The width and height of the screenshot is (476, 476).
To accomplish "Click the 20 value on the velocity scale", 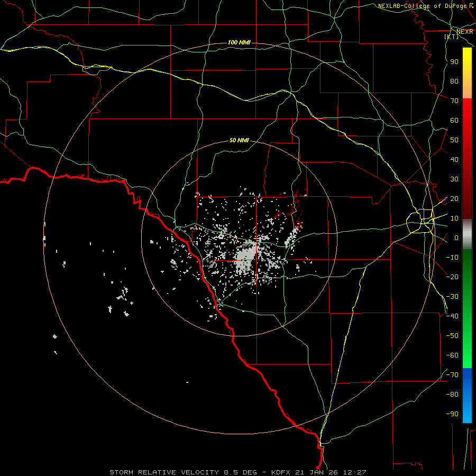I will pyautogui.click(x=454, y=198).
